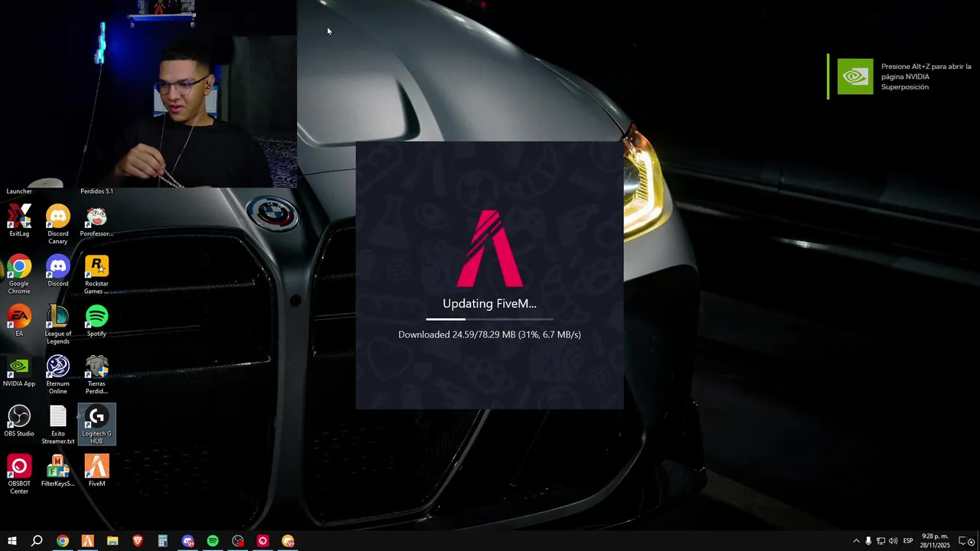Screen dimensions: 980x551
Task: Open Discord Canary desktop icon
Action: 58,224
